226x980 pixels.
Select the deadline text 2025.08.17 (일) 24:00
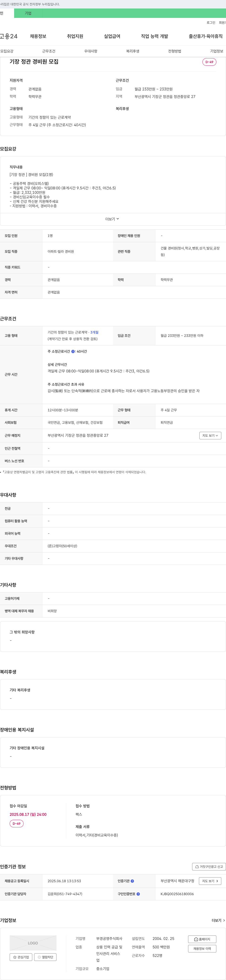point(28,815)
